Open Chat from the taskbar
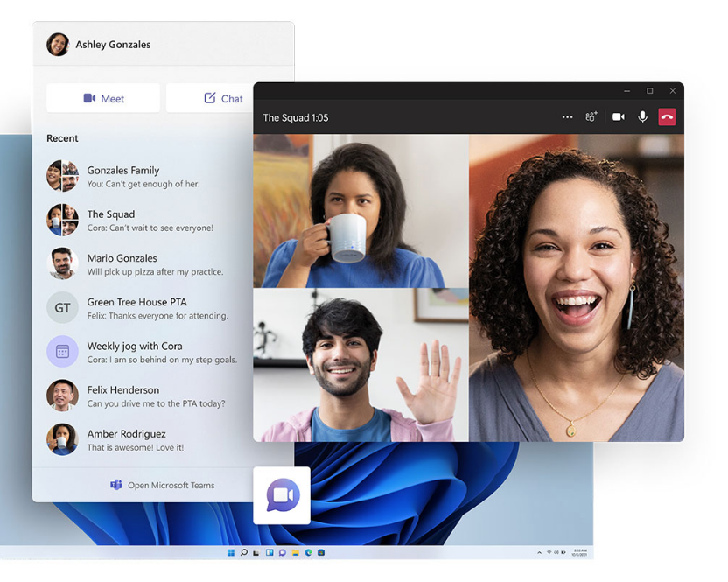728x582 pixels. (x=283, y=552)
